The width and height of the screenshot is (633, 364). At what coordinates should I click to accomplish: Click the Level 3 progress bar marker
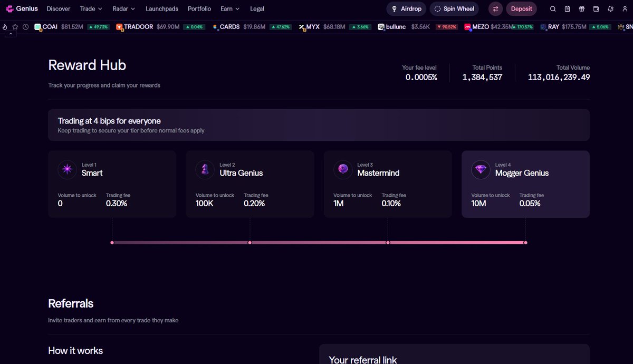point(388,243)
